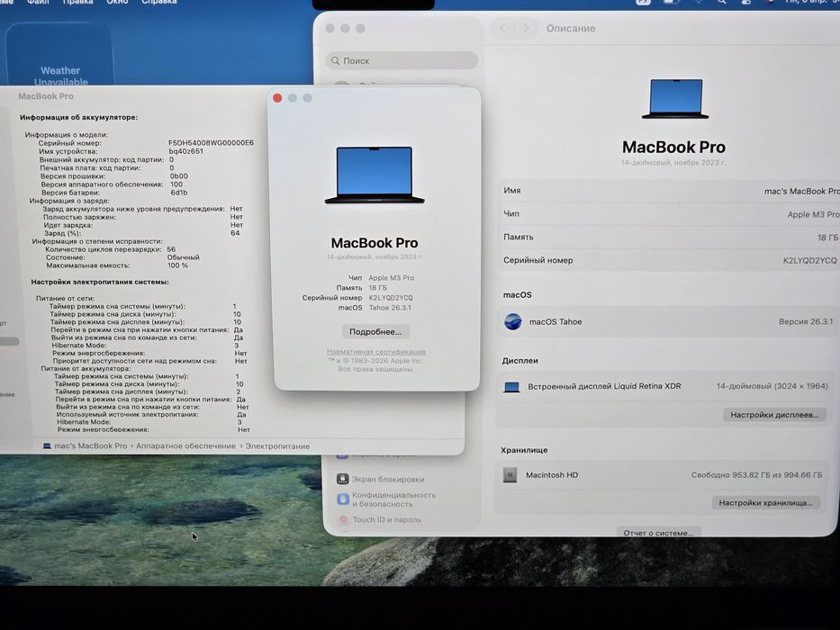Click the Серийный номер row in Settings pane
The height and width of the screenshot is (630, 840).
coord(669,260)
